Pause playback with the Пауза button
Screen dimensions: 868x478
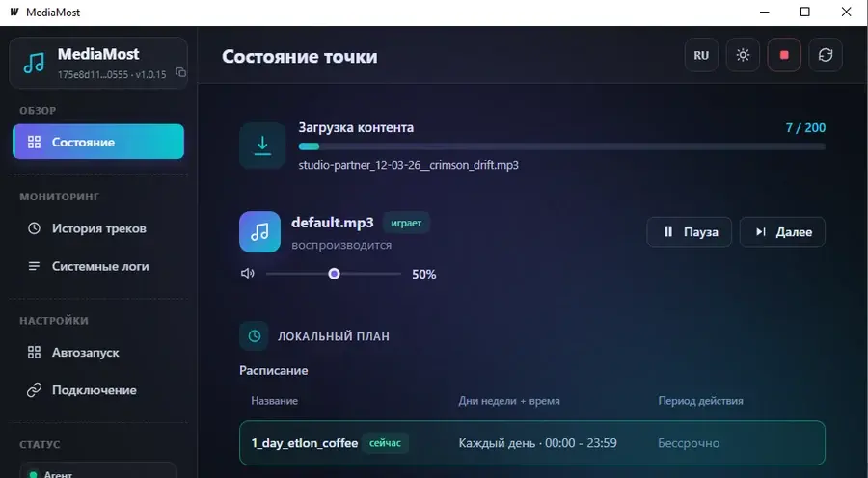point(690,232)
